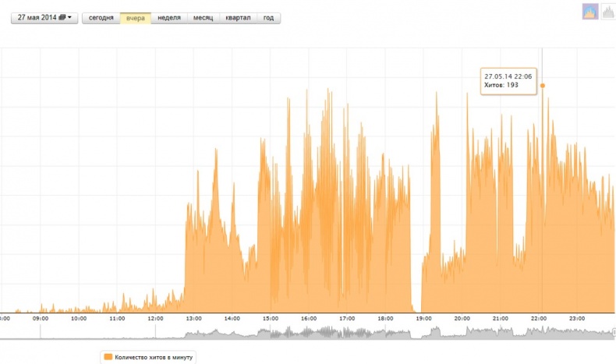This screenshot has height=364, width=616.
Task: Open the 27 мая 2014 date dropdown arrow
Action: pos(70,17)
